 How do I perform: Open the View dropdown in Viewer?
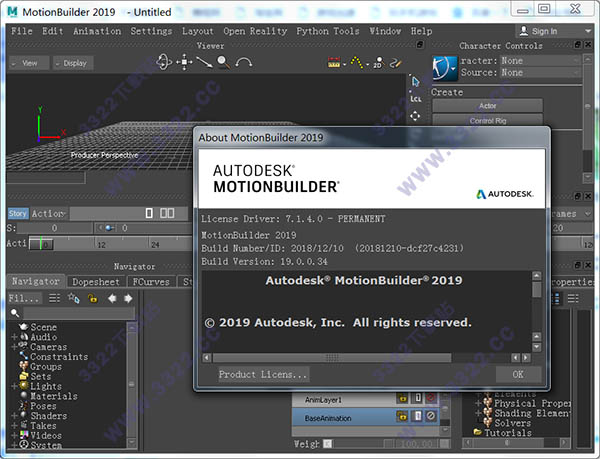click(x=29, y=63)
